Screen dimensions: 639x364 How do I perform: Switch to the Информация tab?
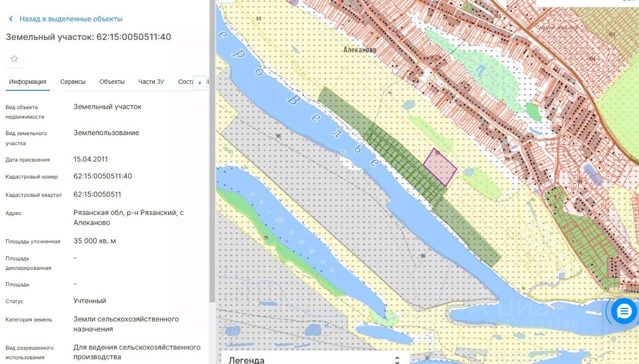[x=27, y=82]
